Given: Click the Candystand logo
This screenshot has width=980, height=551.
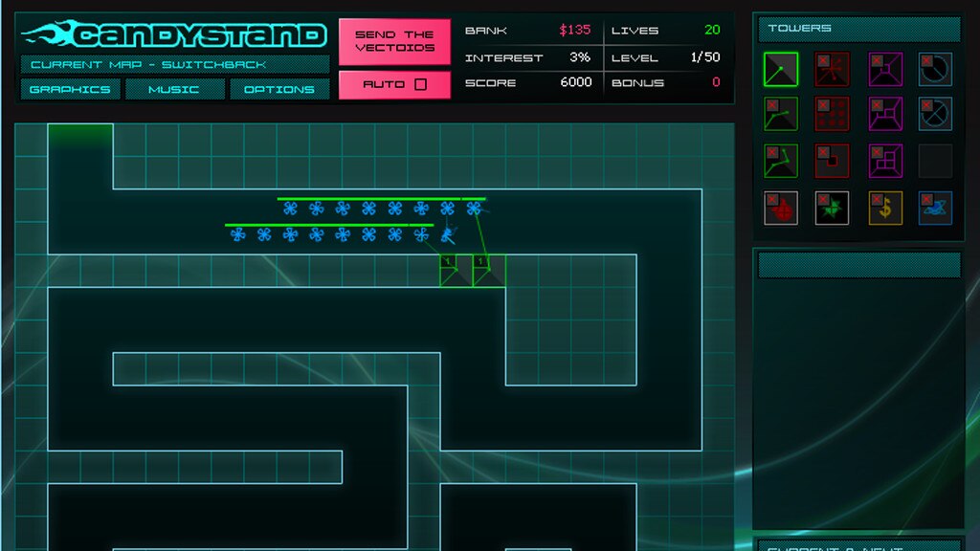Looking at the screenshot, I should (174, 35).
